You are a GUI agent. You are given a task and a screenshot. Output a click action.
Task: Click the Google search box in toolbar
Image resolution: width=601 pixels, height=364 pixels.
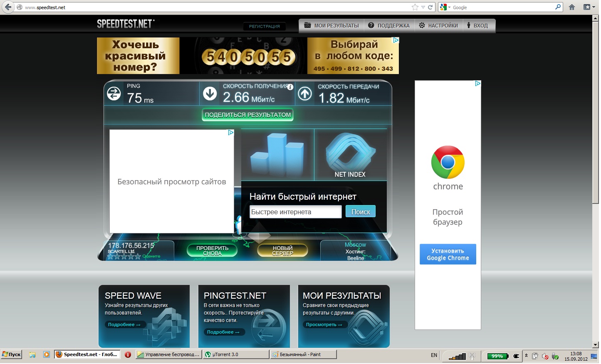502,7
